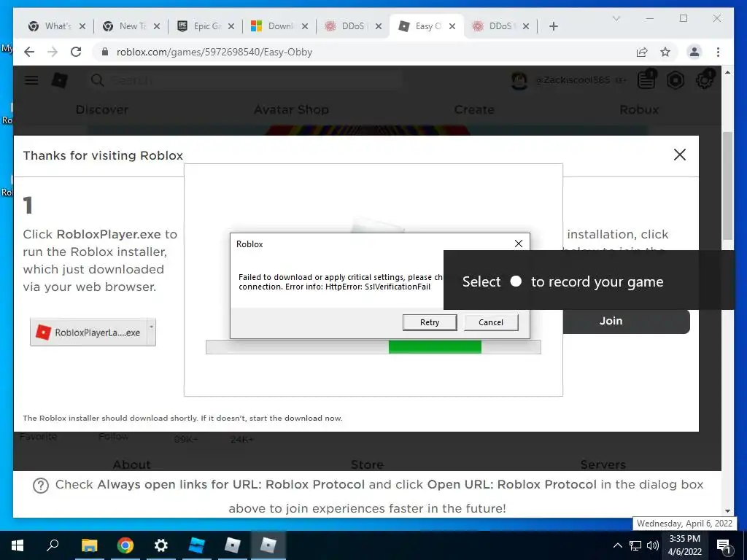Open Settings gear in taskbar
This screenshot has height=560, width=747.
pos(161,545)
